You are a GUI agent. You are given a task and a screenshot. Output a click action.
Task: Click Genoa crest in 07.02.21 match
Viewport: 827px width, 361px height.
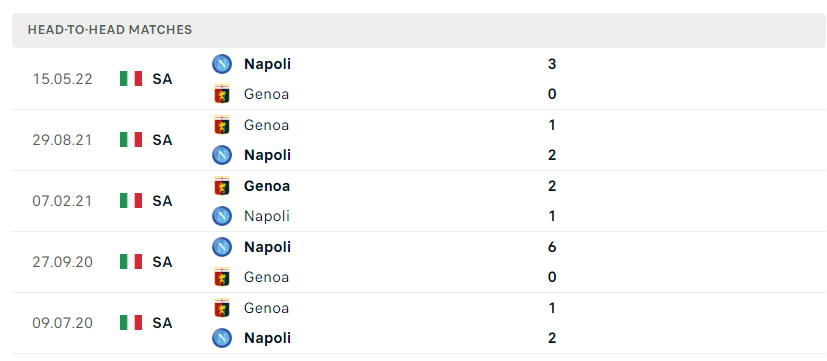coord(222,186)
